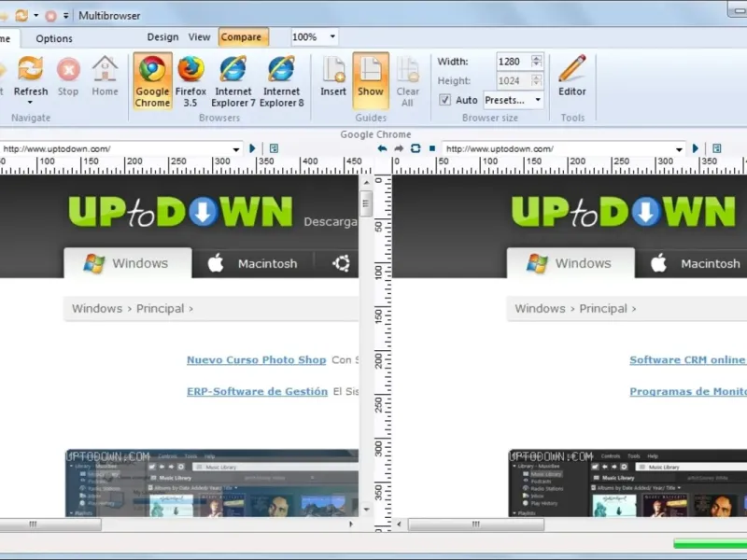Viewport: 747px width, 560px height.
Task: Open Macintosh tab in left page
Action: point(252,263)
